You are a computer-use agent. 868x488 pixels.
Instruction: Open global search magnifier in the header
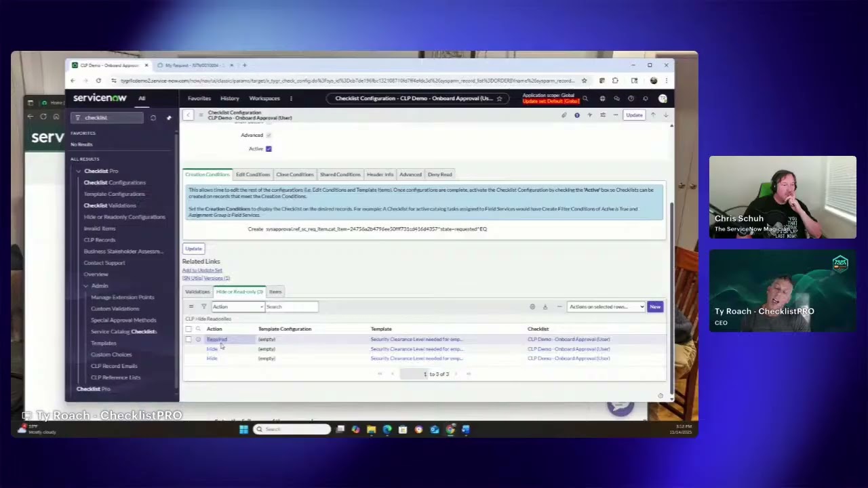pos(586,99)
